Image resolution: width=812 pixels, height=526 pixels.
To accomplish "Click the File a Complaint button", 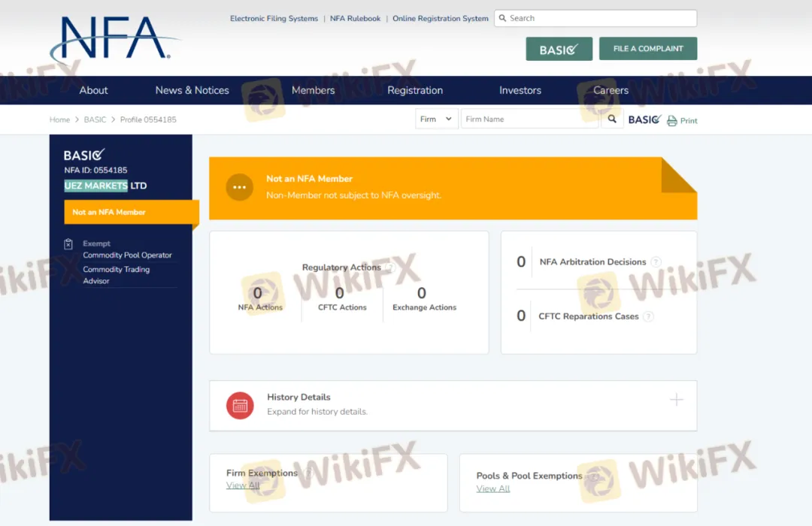I will pyautogui.click(x=648, y=49).
